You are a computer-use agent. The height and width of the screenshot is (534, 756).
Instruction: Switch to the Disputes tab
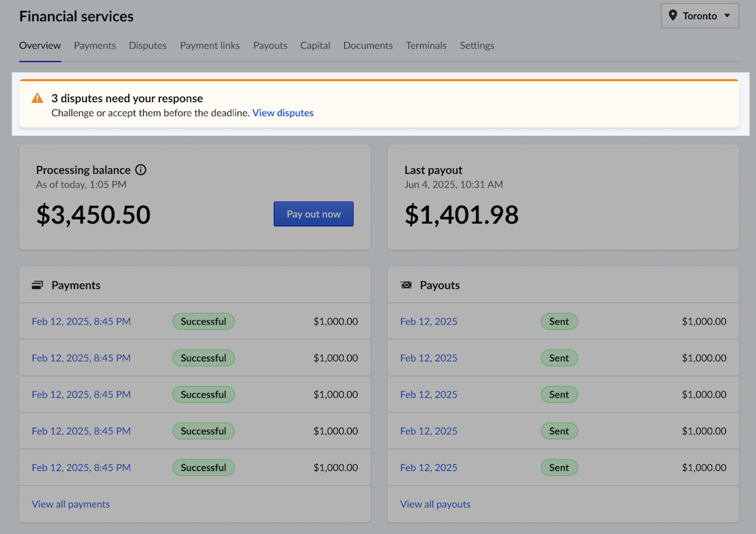(x=147, y=46)
